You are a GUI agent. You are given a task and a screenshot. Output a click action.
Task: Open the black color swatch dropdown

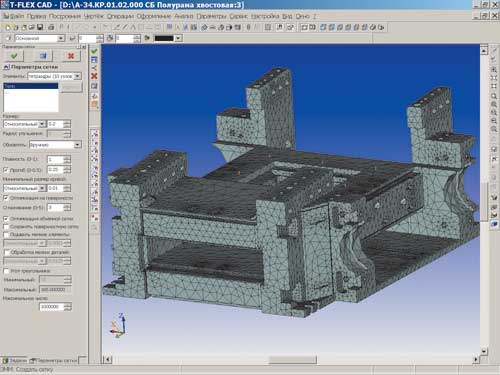tap(178, 38)
